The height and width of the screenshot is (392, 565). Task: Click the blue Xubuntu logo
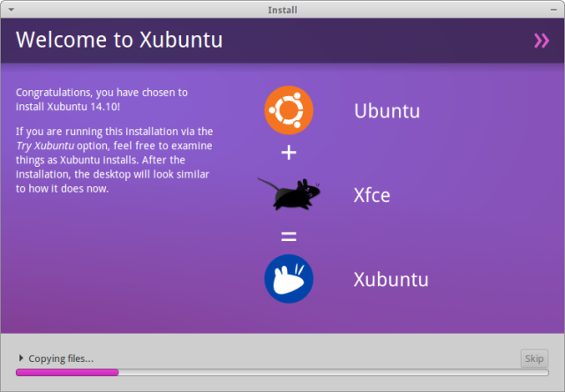click(289, 279)
